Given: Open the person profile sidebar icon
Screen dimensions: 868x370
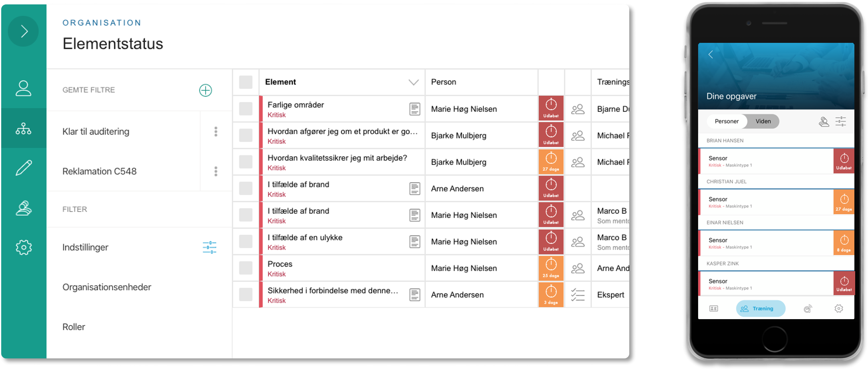Looking at the screenshot, I should [x=24, y=88].
